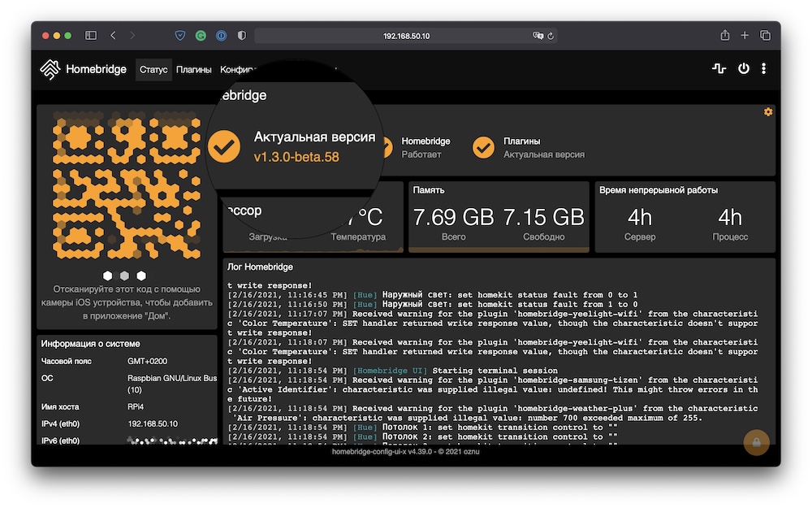Click the Плагины status checkmark icon
The image size is (812, 508).
(482, 147)
